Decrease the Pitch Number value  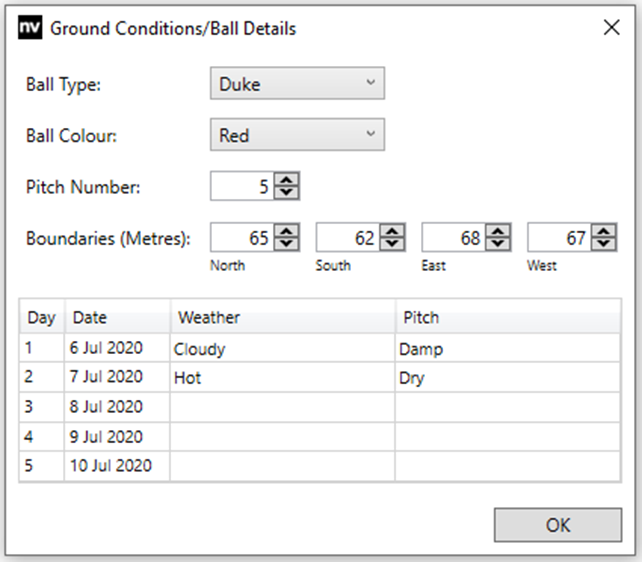click(x=287, y=192)
